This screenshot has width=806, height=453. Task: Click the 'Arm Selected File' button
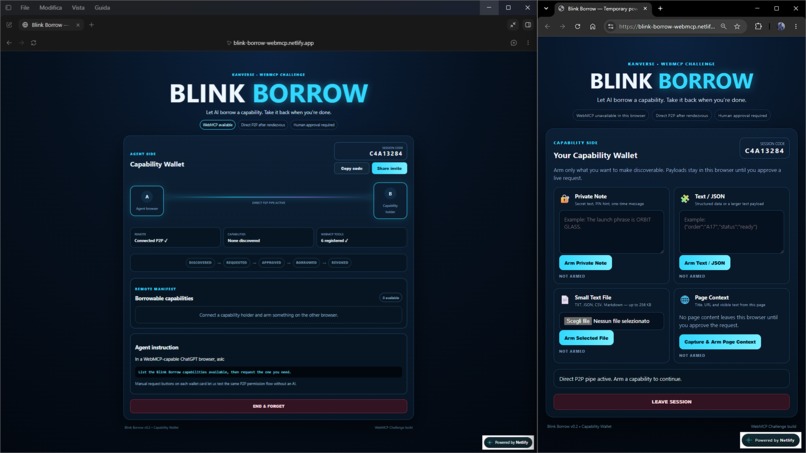(586, 338)
